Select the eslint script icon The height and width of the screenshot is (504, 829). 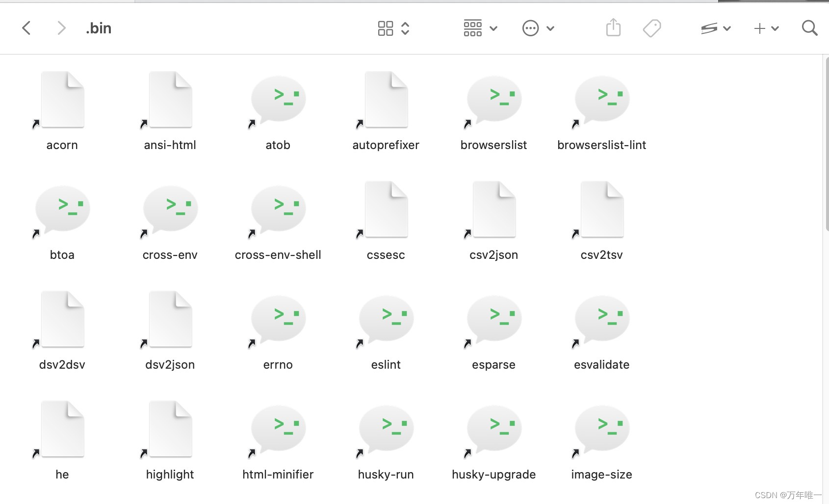coord(386,319)
